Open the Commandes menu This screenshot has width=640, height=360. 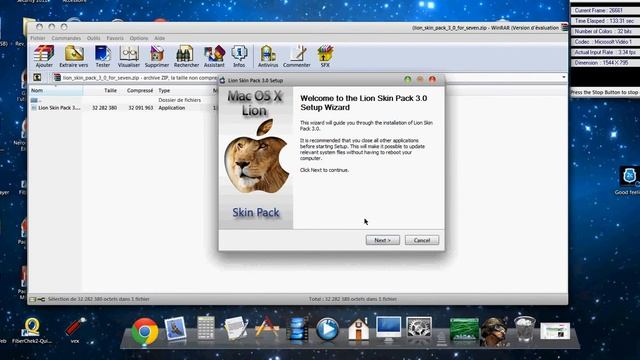66,38
